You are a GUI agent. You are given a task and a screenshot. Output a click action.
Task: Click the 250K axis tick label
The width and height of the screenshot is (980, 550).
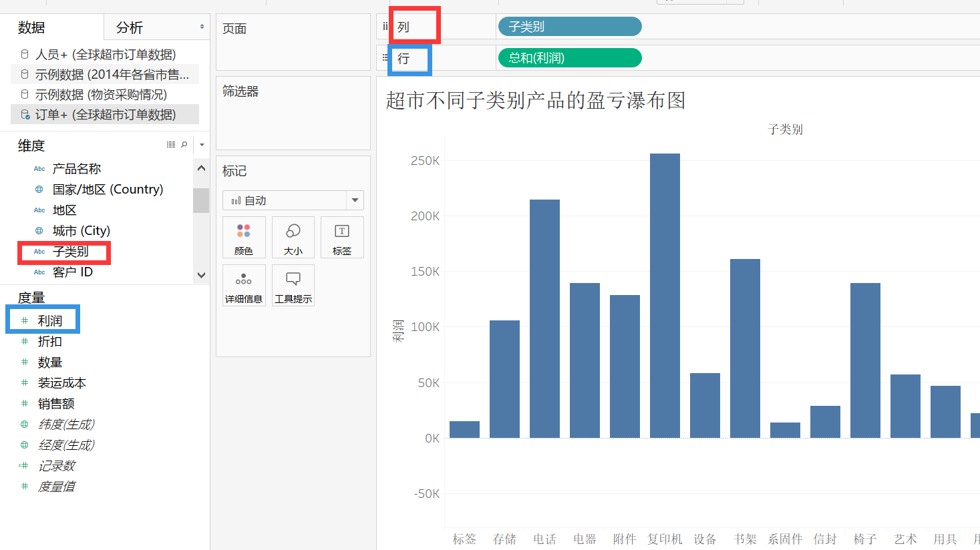pyautogui.click(x=426, y=161)
